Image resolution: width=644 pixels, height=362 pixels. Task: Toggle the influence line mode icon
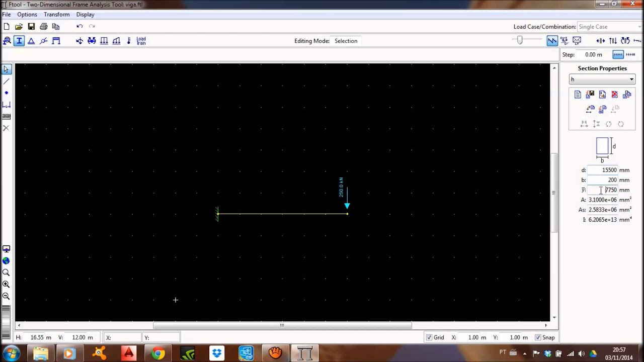tap(565, 41)
